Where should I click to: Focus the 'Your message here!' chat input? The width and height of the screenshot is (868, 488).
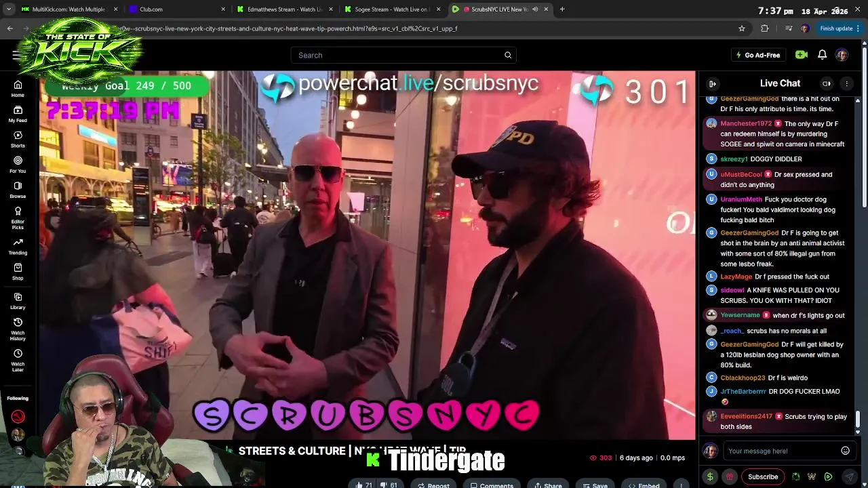click(x=780, y=451)
